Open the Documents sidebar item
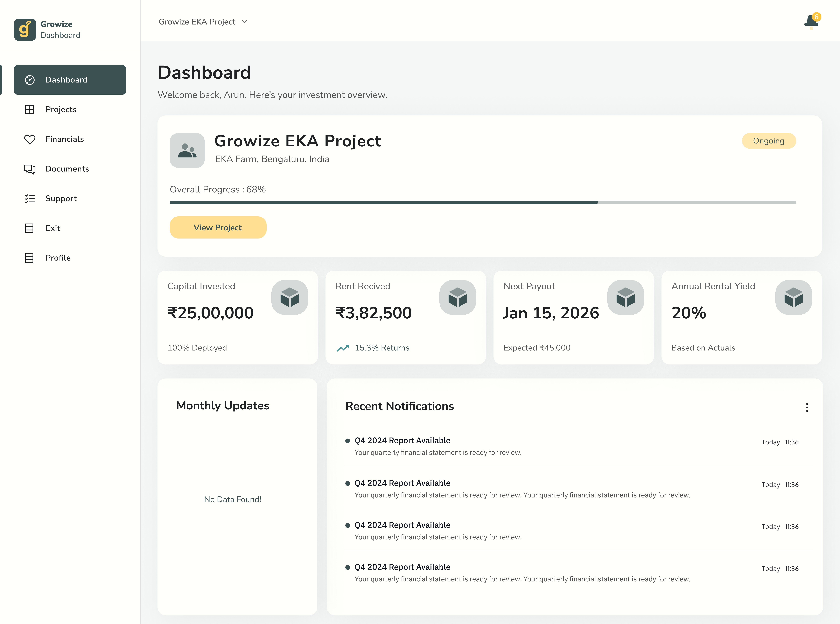The image size is (840, 624). (67, 169)
